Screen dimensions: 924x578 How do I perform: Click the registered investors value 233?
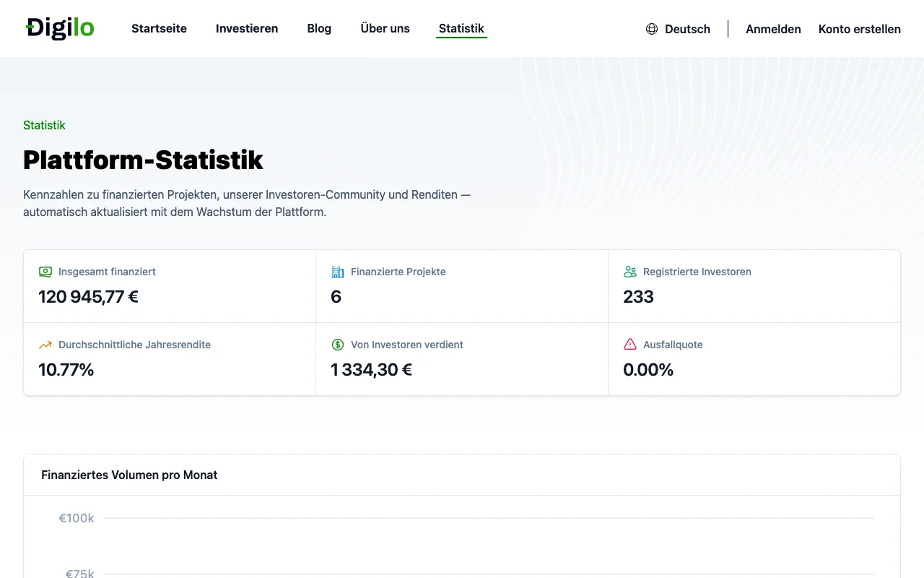coord(638,296)
